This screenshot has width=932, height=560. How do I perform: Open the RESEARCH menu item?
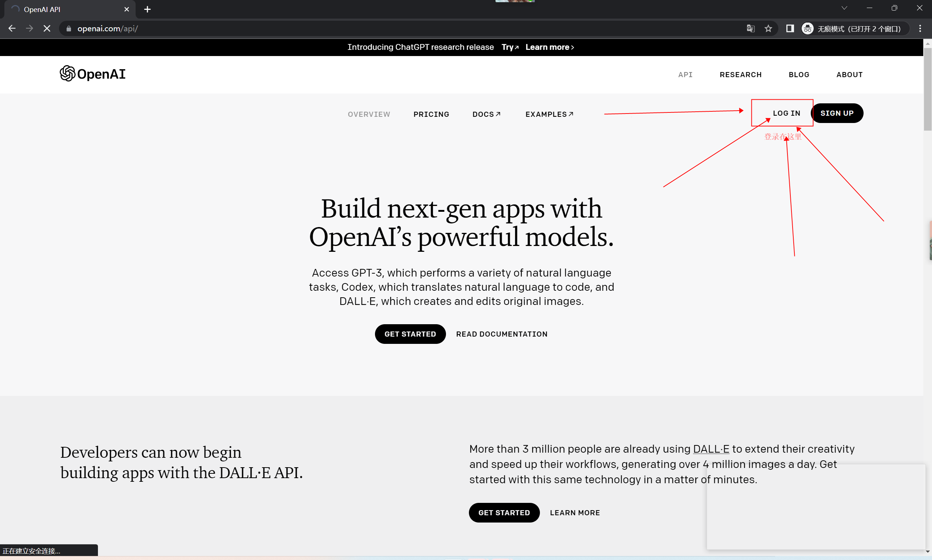740,75
